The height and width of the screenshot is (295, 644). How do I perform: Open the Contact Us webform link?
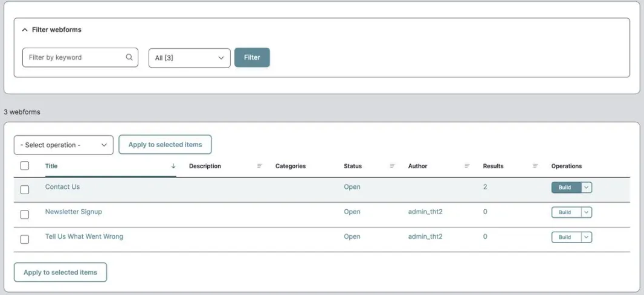62,186
